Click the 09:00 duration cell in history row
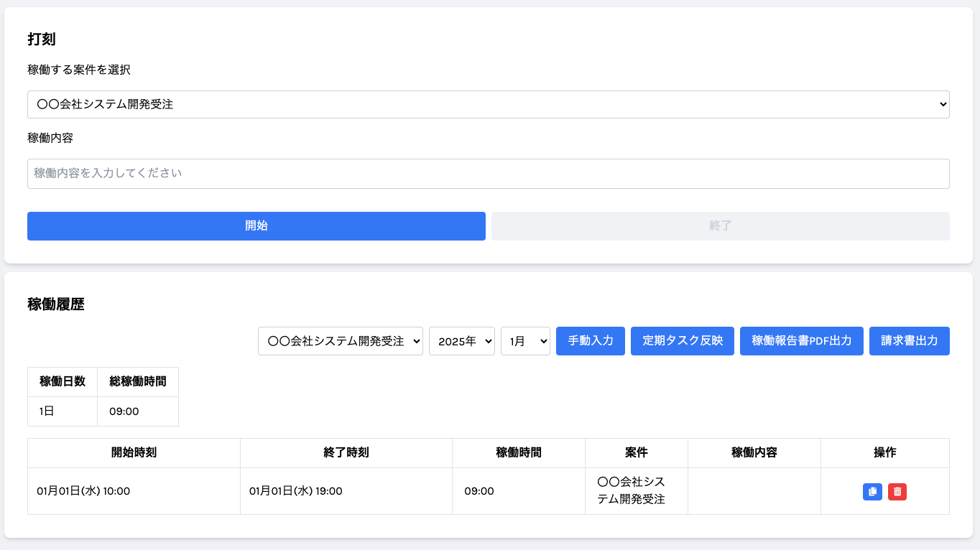Viewport: 980px width, 550px height. pyautogui.click(x=519, y=491)
